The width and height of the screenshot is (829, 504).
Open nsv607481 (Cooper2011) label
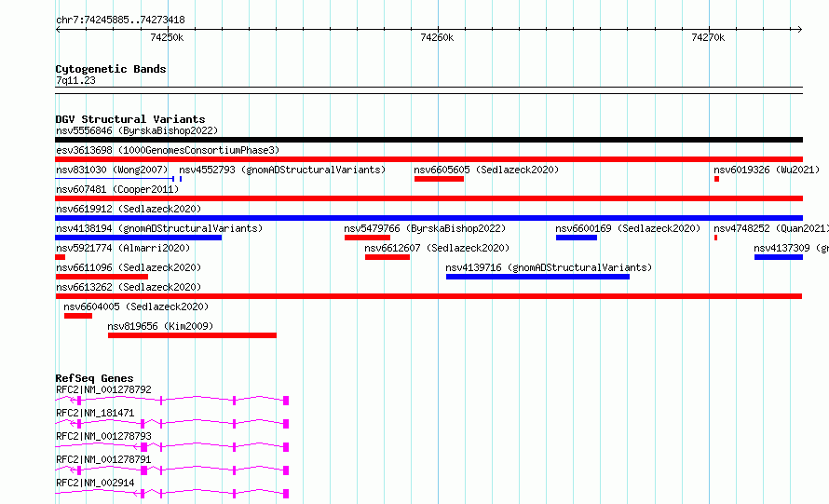point(117,189)
